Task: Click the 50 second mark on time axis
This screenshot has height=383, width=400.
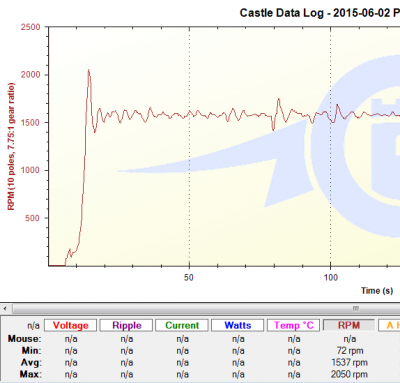Action: pyautogui.click(x=189, y=277)
